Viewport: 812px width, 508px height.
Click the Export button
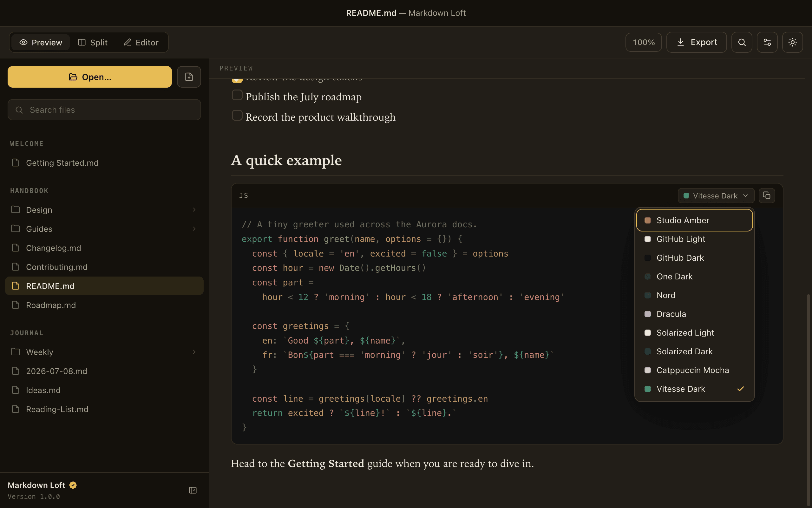tap(697, 42)
